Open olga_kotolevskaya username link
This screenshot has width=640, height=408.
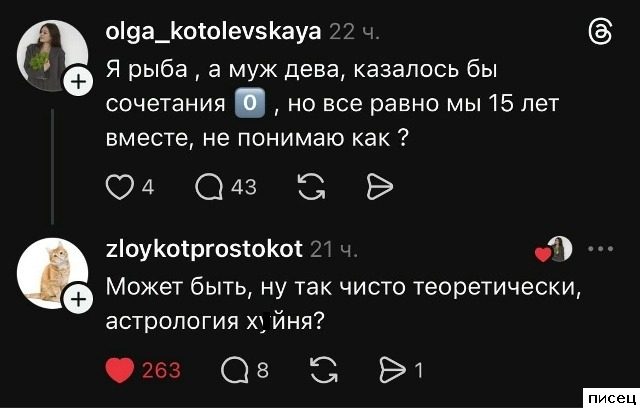[213, 31]
